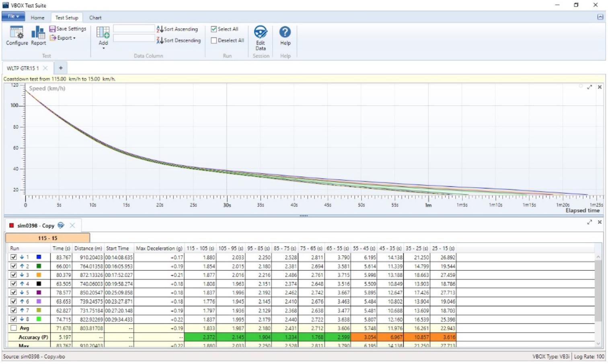Image resolution: width=608 pixels, height=364 pixels.
Task: Click the Time (s) column header
Action: point(62,248)
